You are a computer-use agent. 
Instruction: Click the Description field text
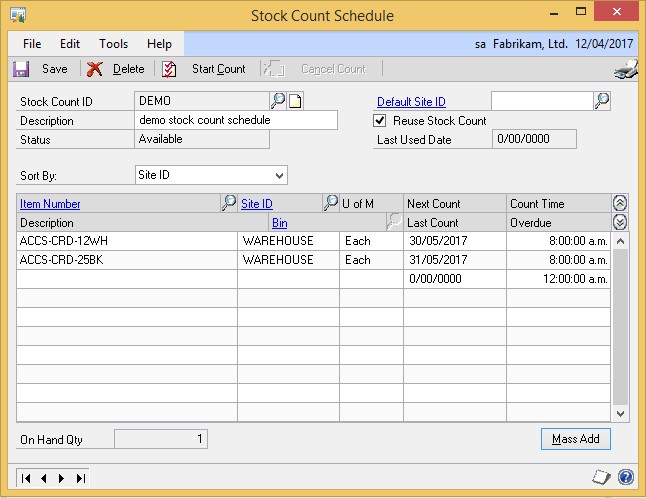click(236, 120)
